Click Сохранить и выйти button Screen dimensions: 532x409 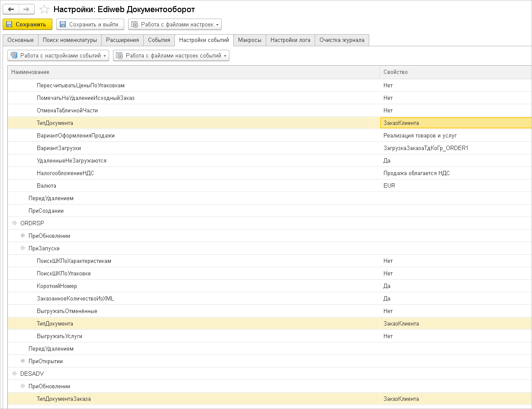90,24
